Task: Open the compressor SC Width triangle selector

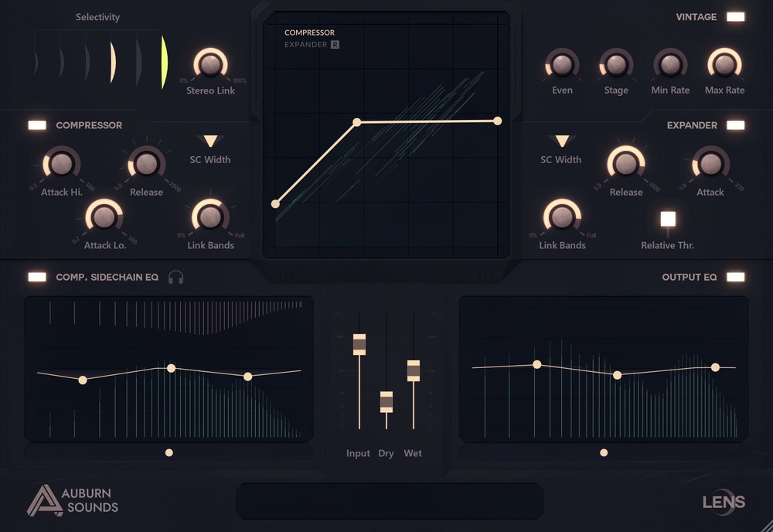Action: (x=210, y=141)
